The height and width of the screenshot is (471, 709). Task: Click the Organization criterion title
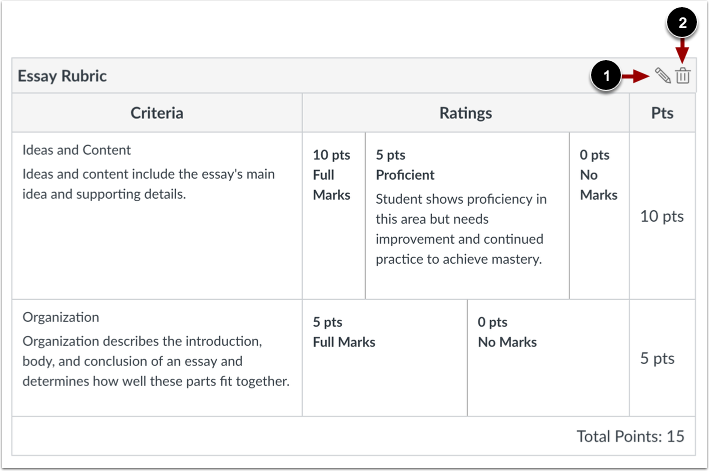click(x=61, y=317)
